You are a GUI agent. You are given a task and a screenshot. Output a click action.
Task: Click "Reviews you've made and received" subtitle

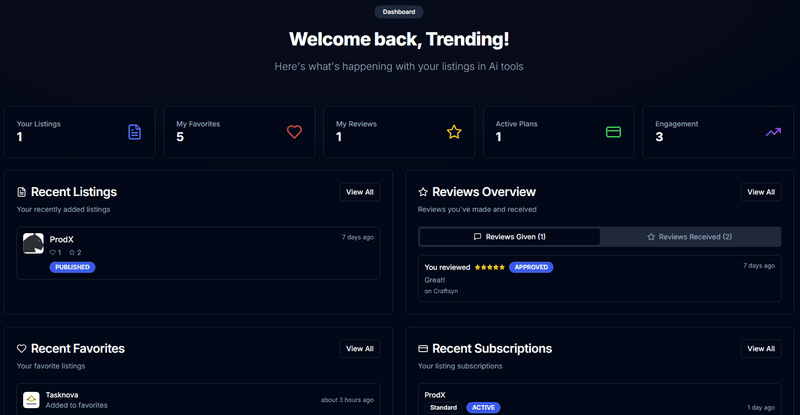(x=477, y=209)
